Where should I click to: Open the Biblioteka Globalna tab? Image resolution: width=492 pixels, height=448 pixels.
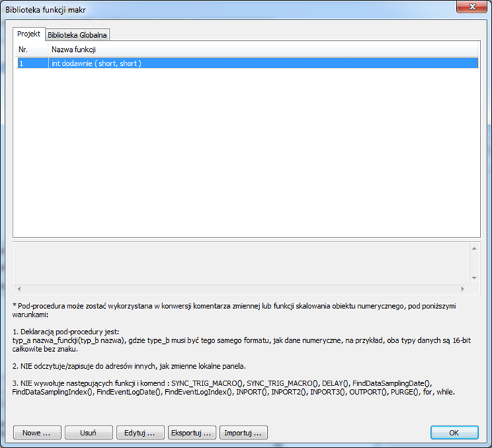[77, 35]
